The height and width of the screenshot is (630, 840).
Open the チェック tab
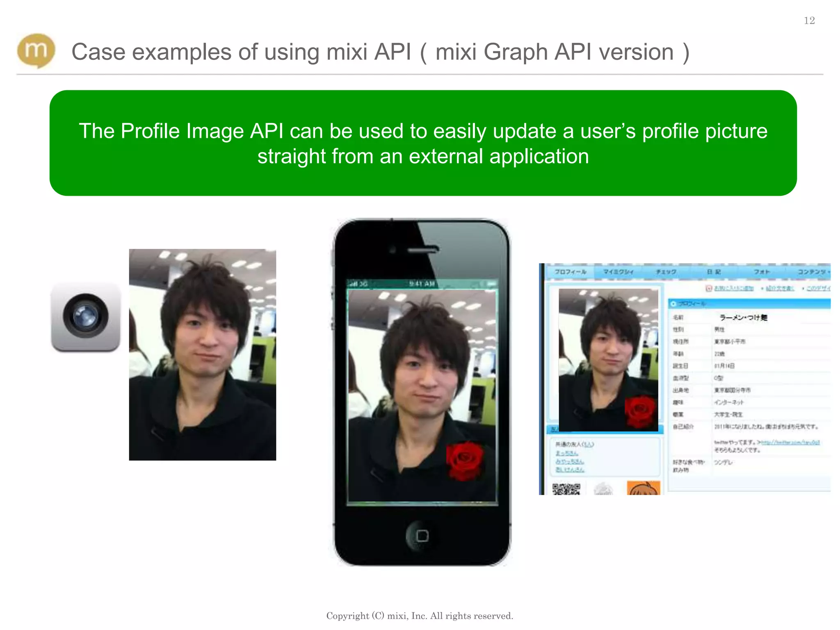(666, 272)
